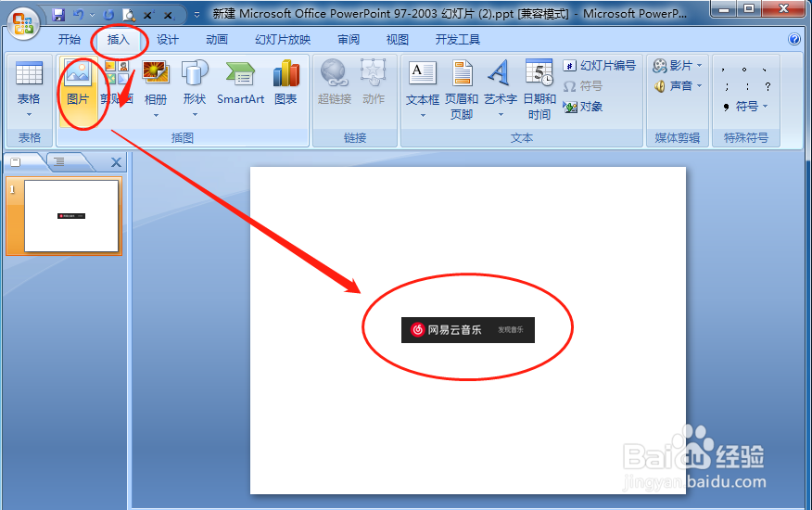This screenshot has width=812, height=510.
Task: Insert a movie with 影片
Action: (673, 66)
